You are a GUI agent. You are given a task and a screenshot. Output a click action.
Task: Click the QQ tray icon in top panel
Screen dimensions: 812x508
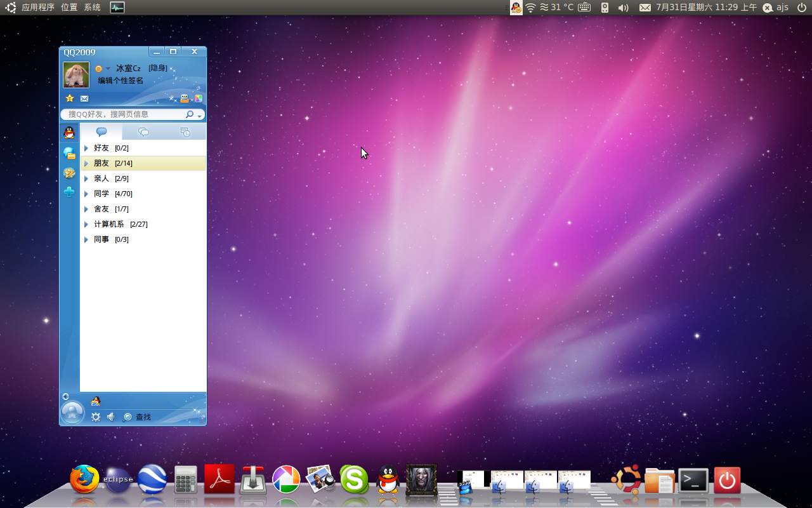[x=516, y=8]
